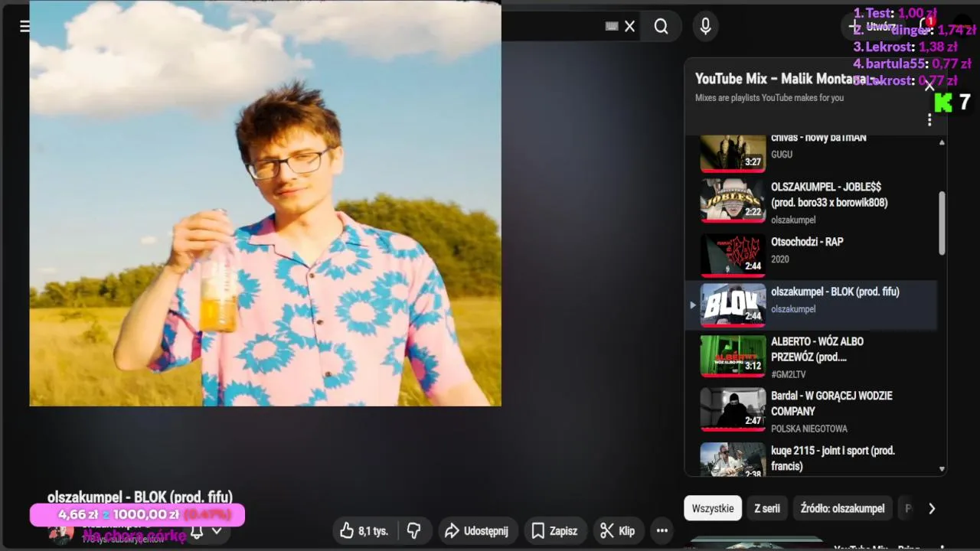Open the on-screen keyboard icon
The image size is (980, 551).
coord(612,27)
